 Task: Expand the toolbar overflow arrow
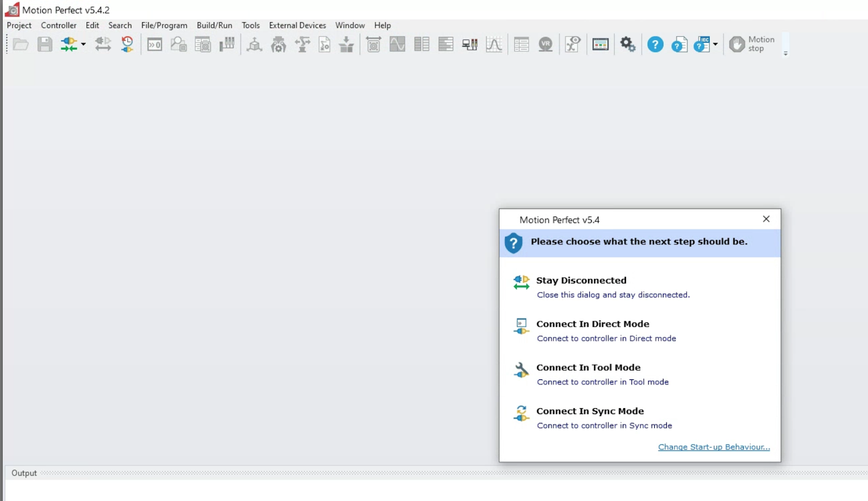[x=786, y=53]
